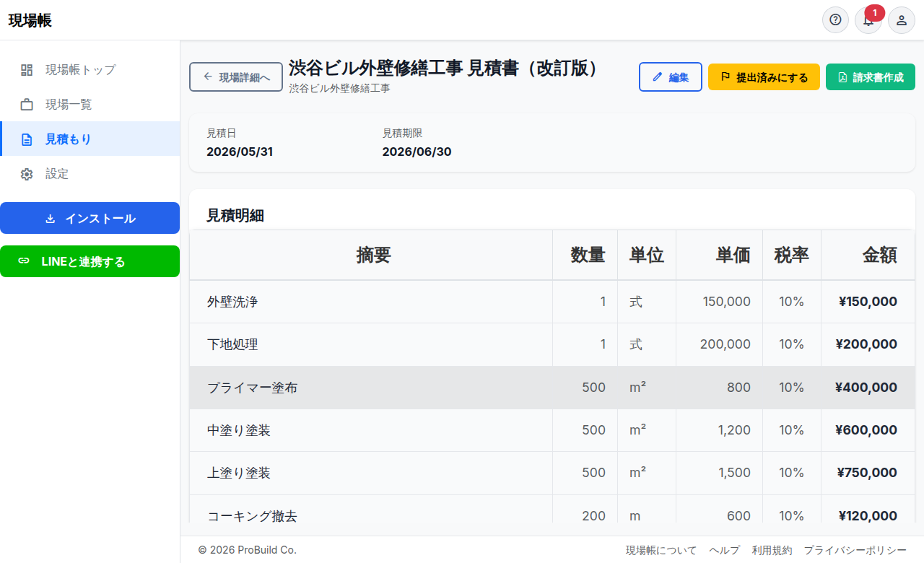Click PDF icon in 請求書作成 button
Screen dimensions: 924x563
(842, 77)
